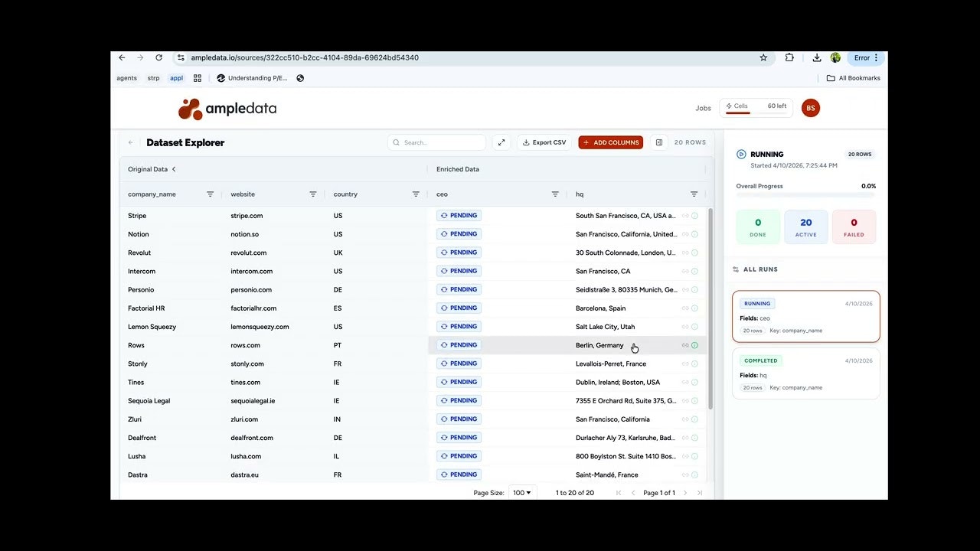Open the 'appl' bookmark
The image size is (980, 551).
coord(177,78)
